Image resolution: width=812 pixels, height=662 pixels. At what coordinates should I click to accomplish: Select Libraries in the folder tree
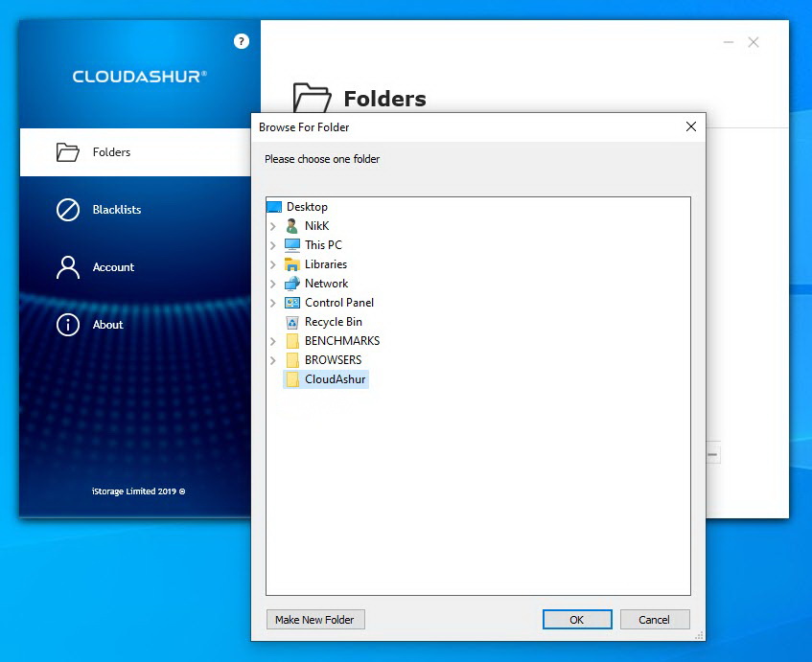326,264
